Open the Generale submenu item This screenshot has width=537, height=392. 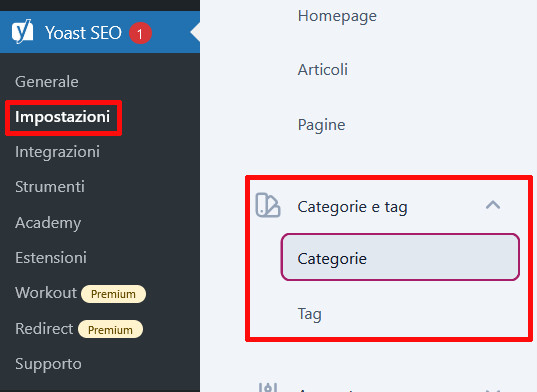pyautogui.click(x=47, y=82)
